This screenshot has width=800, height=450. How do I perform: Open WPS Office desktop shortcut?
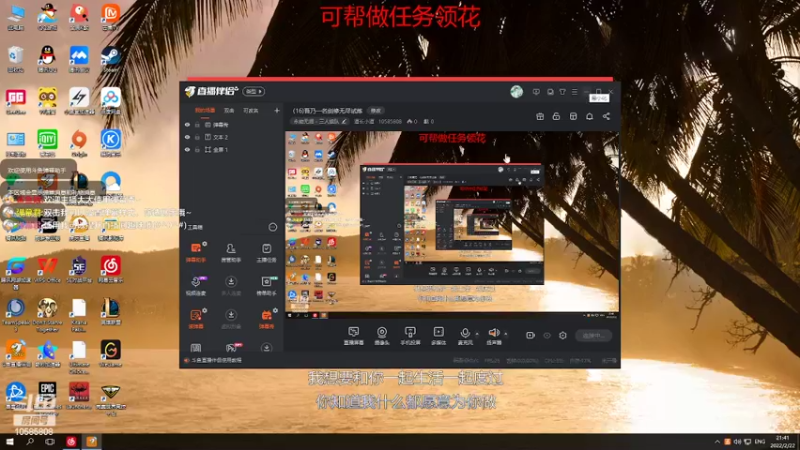(47, 269)
